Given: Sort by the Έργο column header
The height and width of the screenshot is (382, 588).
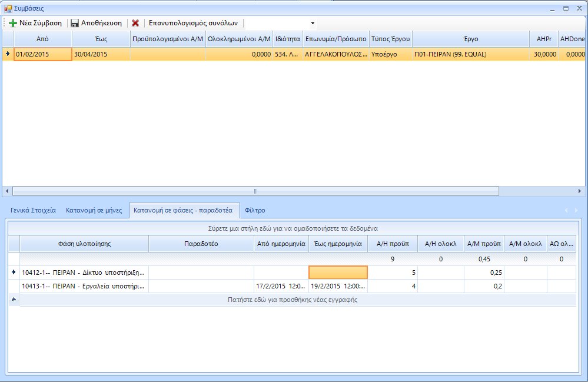Looking at the screenshot, I should click(x=470, y=39).
